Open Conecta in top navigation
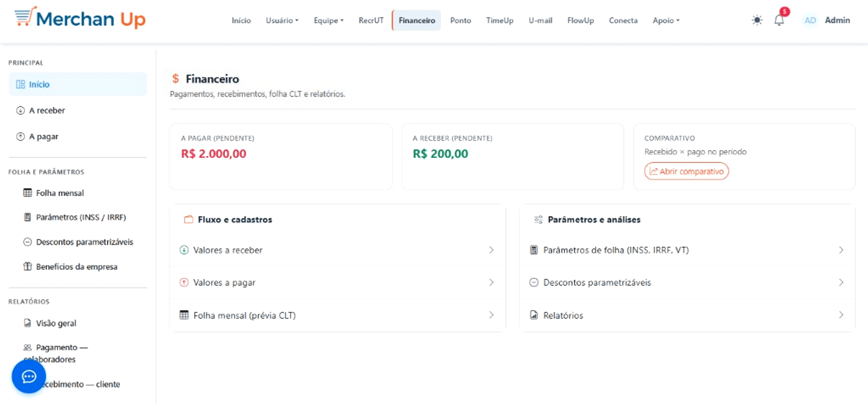 pyautogui.click(x=623, y=20)
